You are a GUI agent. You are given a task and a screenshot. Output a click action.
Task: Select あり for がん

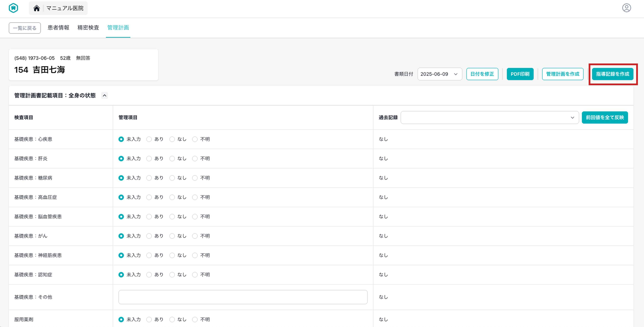point(149,236)
